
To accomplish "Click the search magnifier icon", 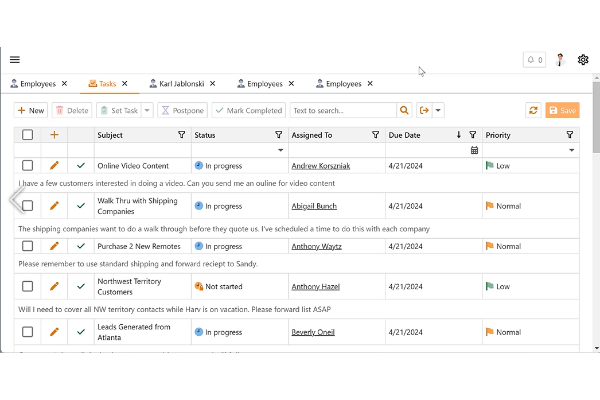I will [404, 110].
